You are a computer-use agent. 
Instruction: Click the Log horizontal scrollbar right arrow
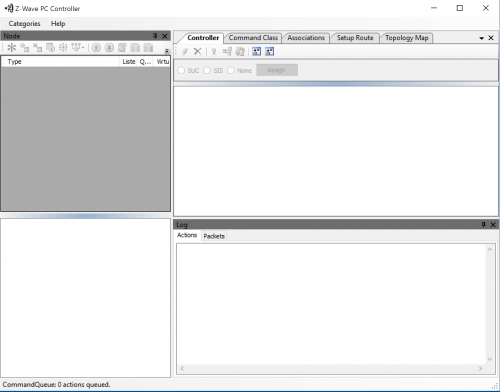point(480,368)
